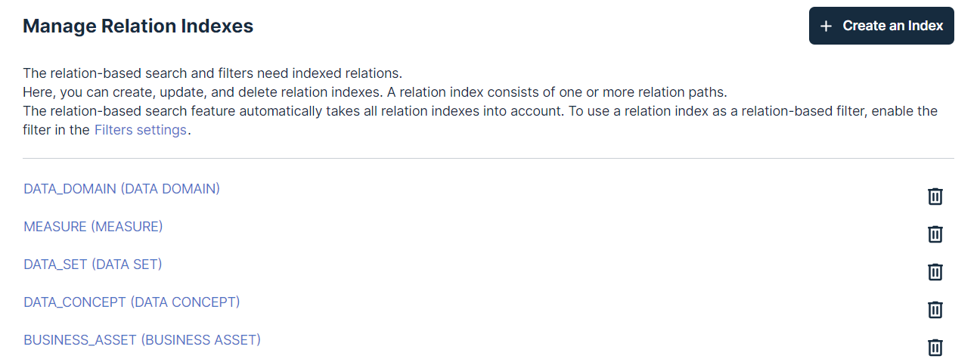Open the Filters settings link

coord(140,130)
